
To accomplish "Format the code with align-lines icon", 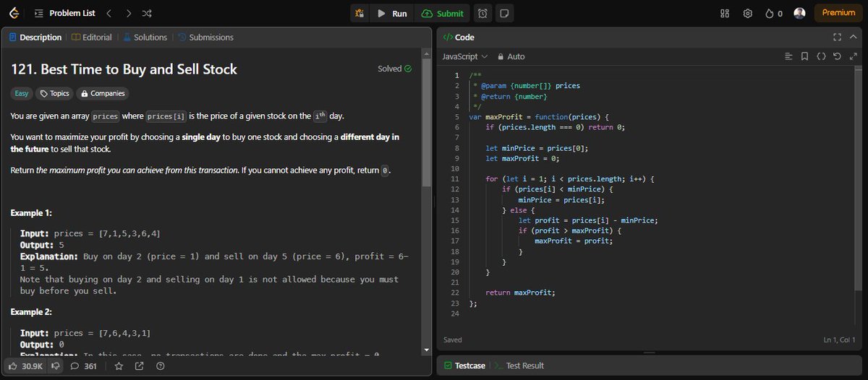I will [x=789, y=56].
